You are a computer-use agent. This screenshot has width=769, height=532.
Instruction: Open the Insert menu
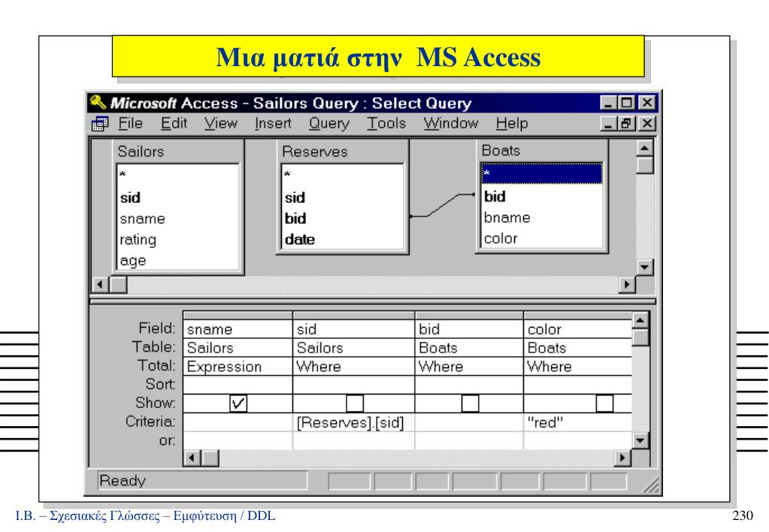[x=273, y=123]
